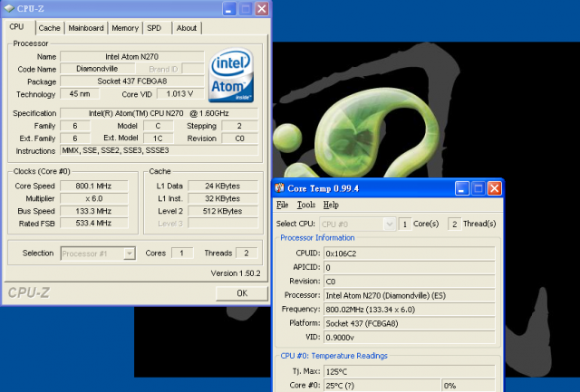Minimize the CPU-Z window

(229, 8)
